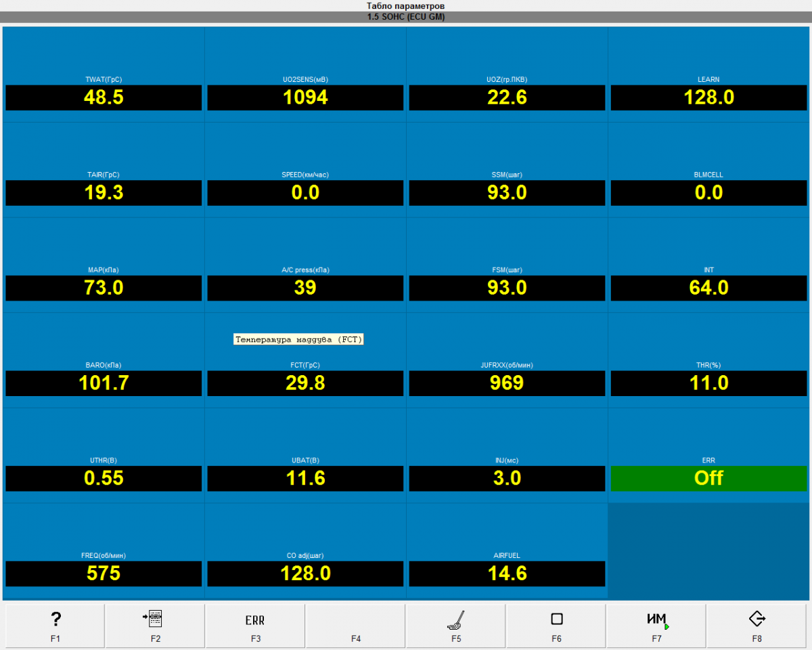Screen dimensions: 812x650
Task: Select the UBAT battery voltage value 11.6
Action: (305, 479)
